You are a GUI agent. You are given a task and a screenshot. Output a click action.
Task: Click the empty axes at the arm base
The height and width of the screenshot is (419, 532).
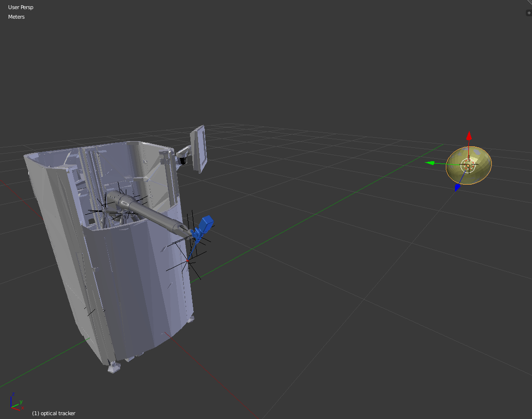click(103, 210)
